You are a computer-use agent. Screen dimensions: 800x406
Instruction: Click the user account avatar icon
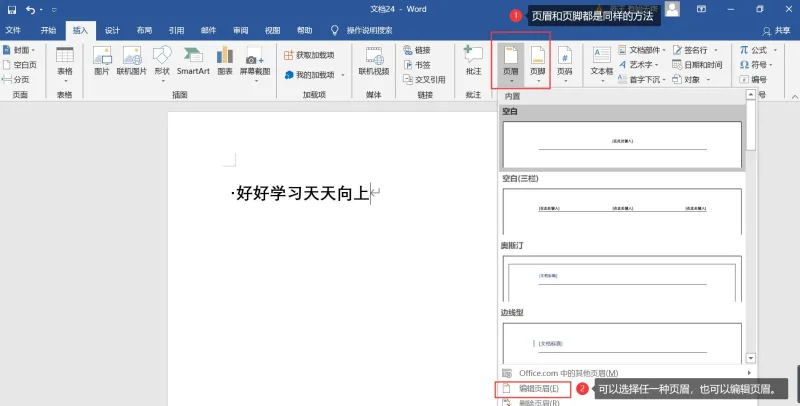point(672,9)
